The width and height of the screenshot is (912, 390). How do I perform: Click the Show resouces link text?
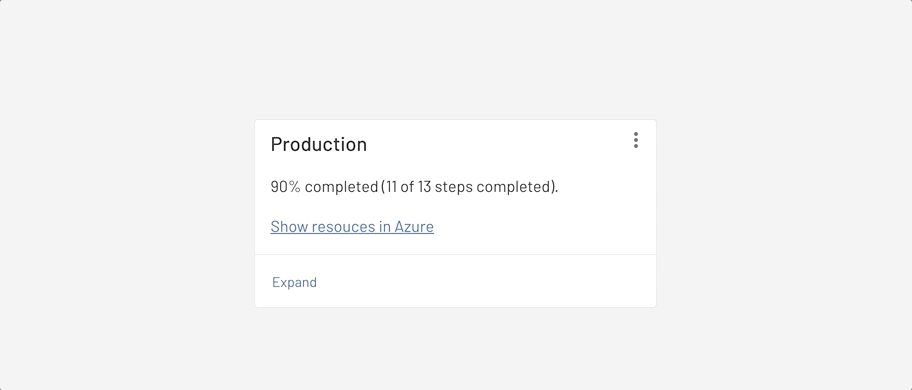tap(323, 226)
